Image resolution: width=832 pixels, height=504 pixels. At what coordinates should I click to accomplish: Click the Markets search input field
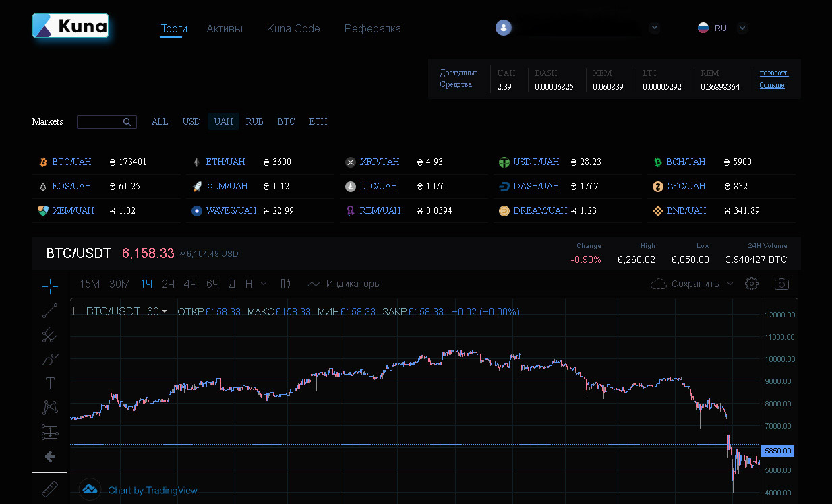click(x=100, y=122)
